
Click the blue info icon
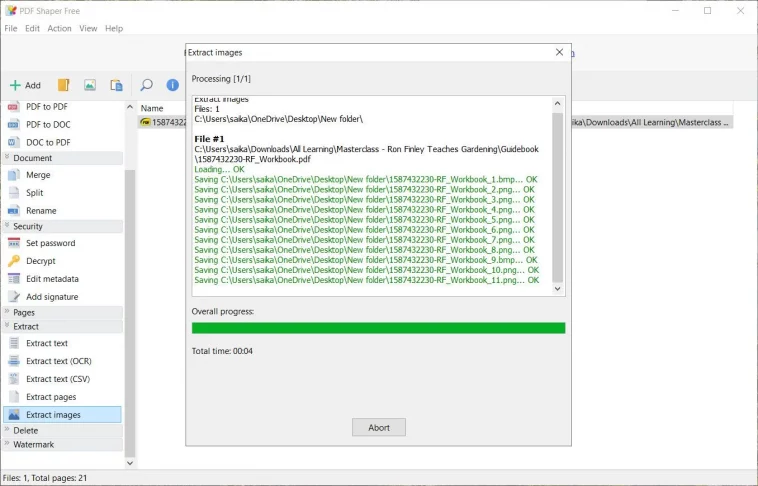[x=173, y=85]
